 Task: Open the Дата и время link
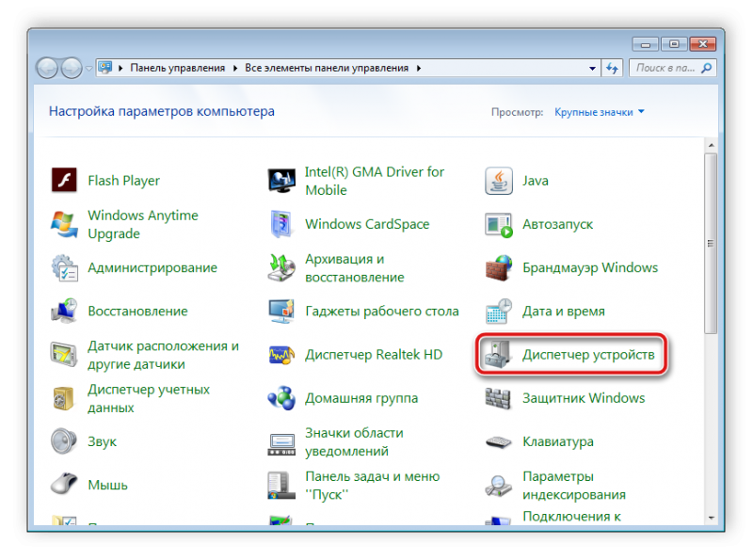click(563, 312)
